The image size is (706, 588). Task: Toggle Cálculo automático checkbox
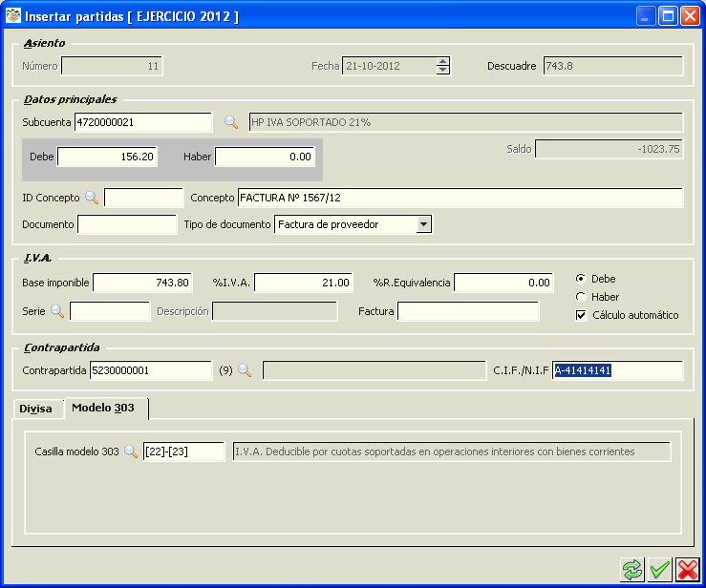pyautogui.click(x=581, y=315)
